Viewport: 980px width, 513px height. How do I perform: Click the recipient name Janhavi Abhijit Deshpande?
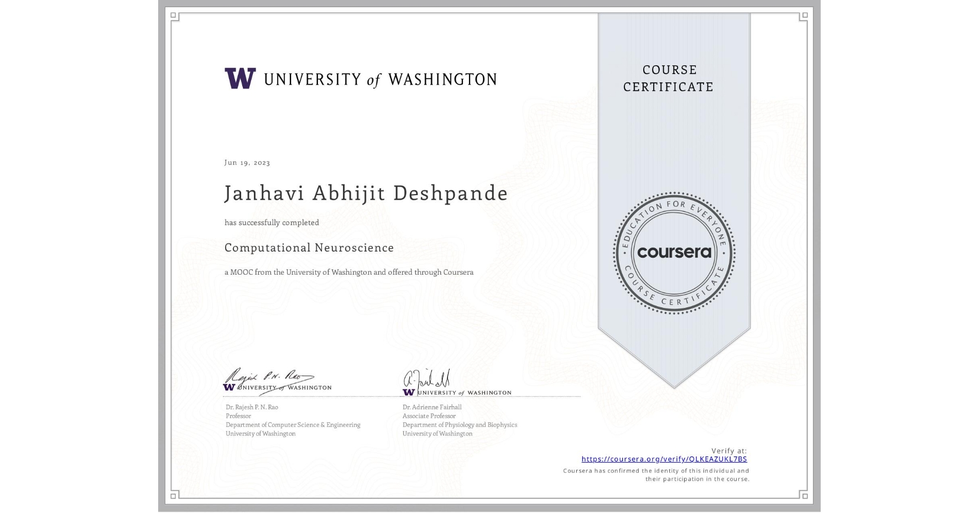point(366,193)
